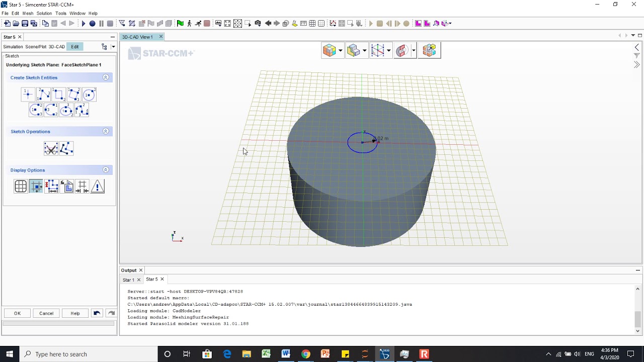
Task: Switch to the Scene/Plot tab
Action: (x=36, y=47)
